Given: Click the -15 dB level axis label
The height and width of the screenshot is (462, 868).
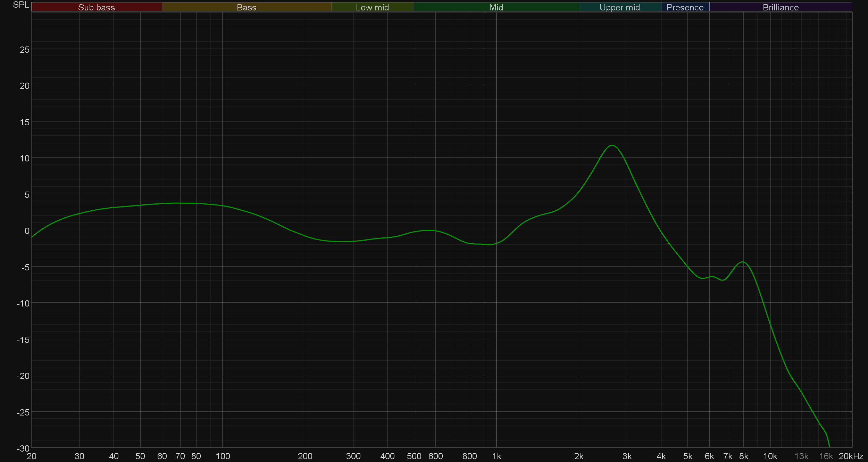Looking at the screenshot, I should pyautogui.click(x=23, y=340).
